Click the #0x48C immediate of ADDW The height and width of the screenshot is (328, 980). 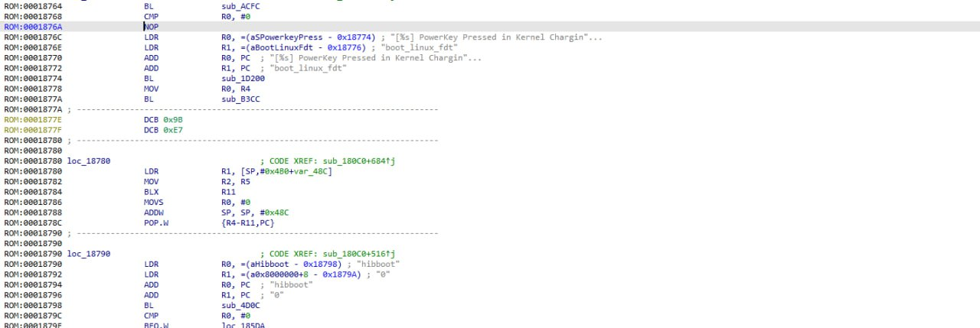tap(275, 214)
